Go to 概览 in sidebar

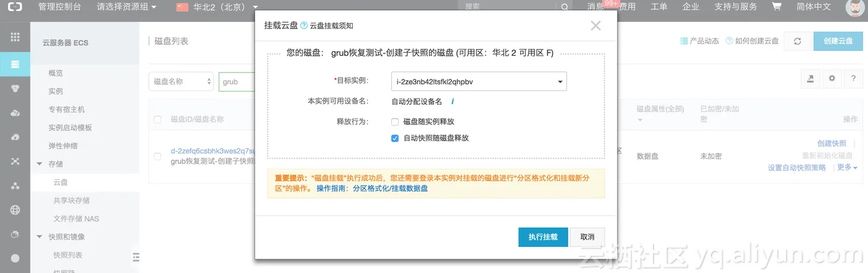tap(56, 73)
